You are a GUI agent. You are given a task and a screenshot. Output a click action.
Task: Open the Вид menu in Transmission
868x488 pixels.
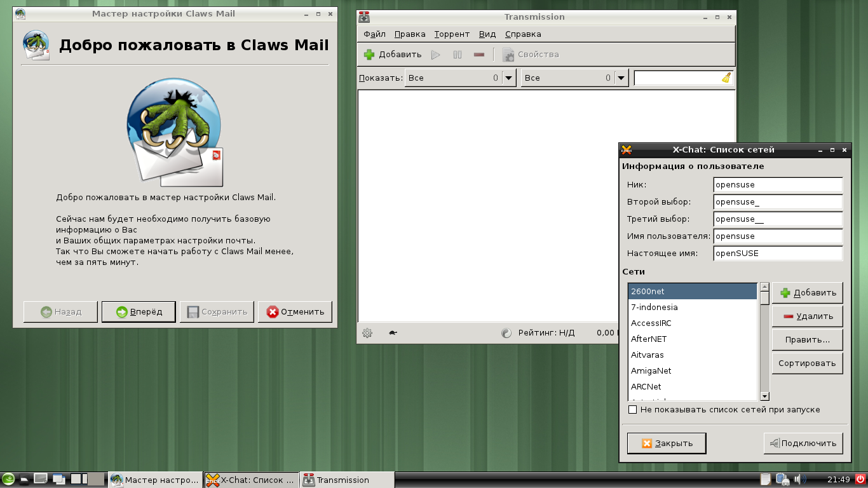click(487, 34)
